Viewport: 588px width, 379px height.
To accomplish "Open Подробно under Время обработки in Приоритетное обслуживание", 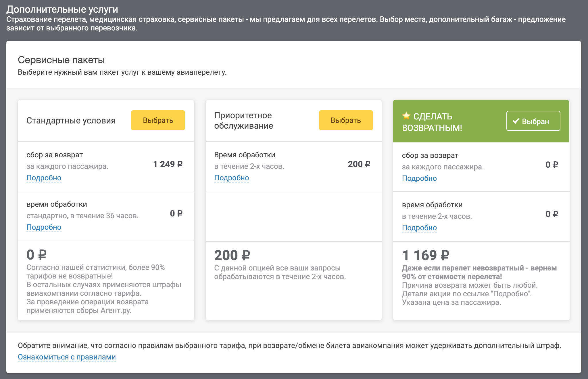I will pyautogui.click(x=232, y=178).
